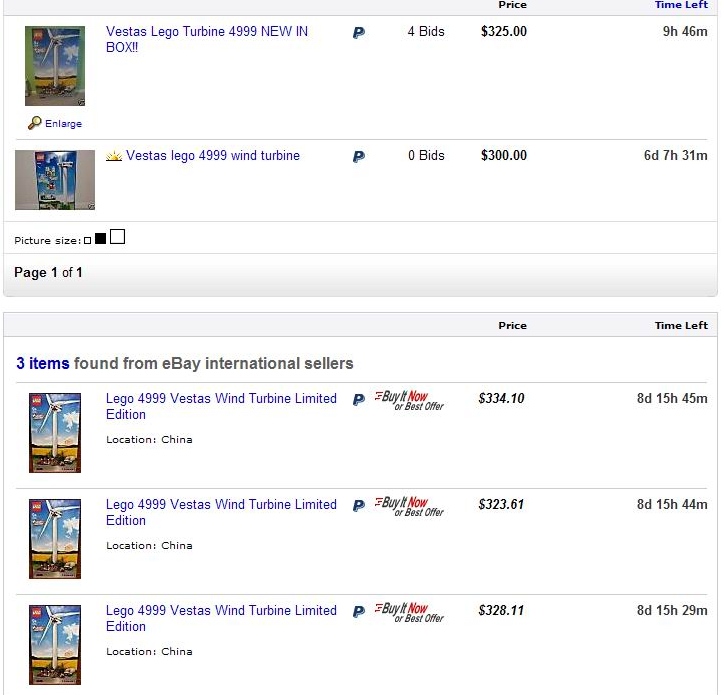Click thumbnail of the $328.11 China listing
The width and height of the screenshot is (724, 695).
click(x=55, y=645)
